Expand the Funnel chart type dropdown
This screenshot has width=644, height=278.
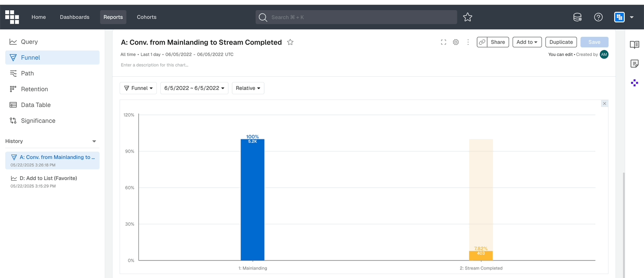(138, 88)
